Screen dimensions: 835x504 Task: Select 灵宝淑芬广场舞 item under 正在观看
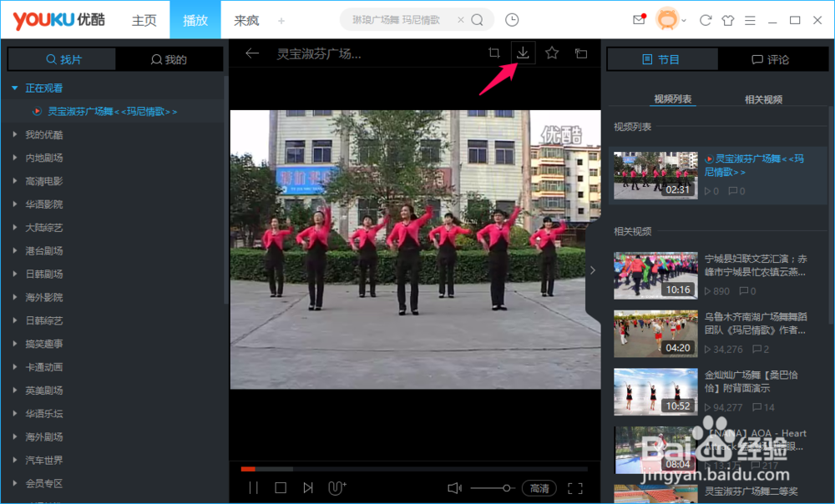pyautogui.click(x=113, y=111)
